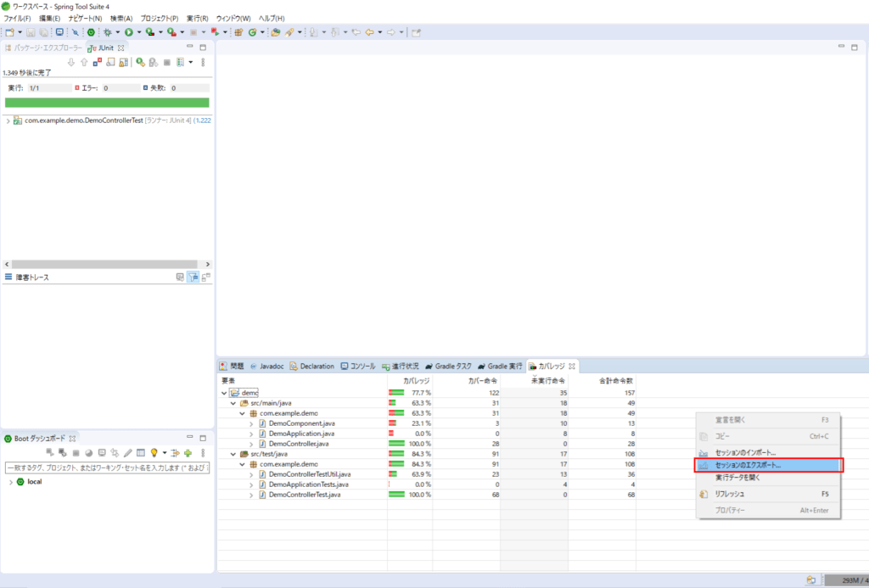Switch to パッケージ・エクスプローラー tab
The image size is (869, 588).
[x=42, y=48]
